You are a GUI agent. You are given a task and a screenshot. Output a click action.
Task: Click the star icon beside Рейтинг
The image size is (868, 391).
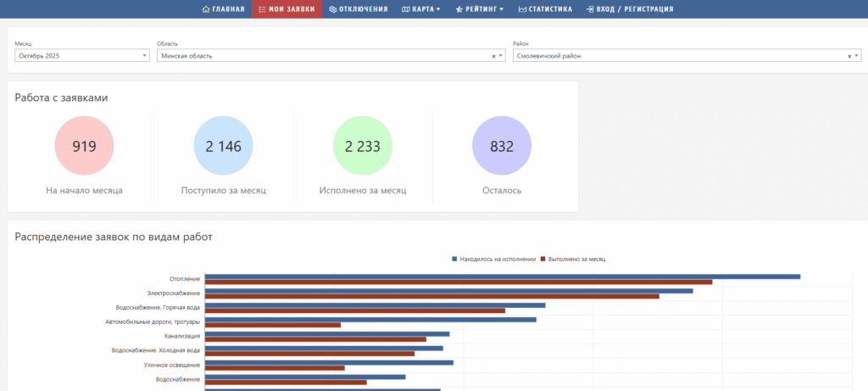[x=459, y=9]
